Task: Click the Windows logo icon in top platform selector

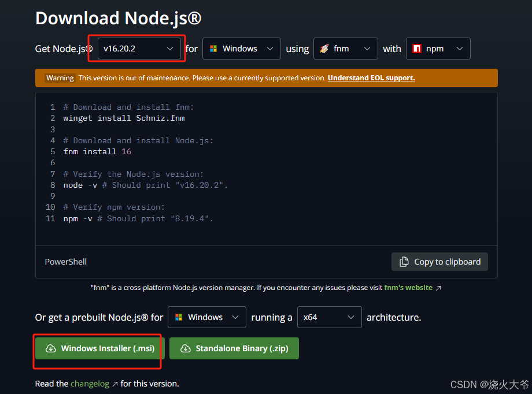Action: [213, 49]
